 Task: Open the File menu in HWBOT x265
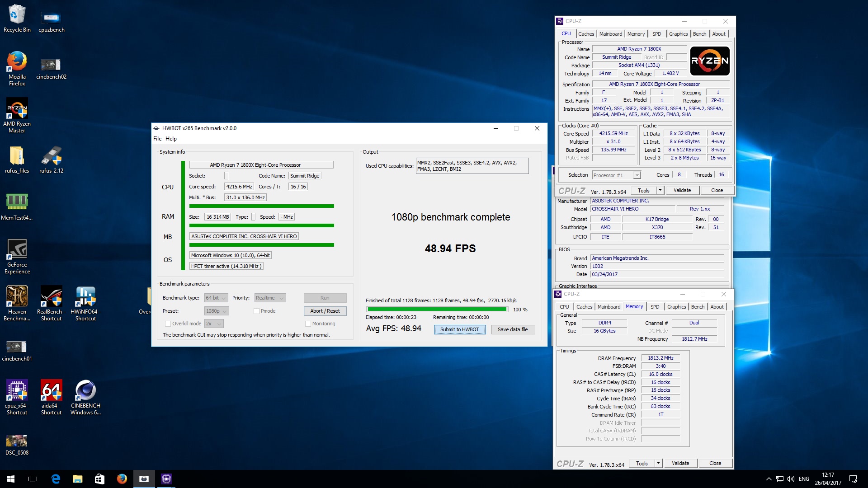157,139
